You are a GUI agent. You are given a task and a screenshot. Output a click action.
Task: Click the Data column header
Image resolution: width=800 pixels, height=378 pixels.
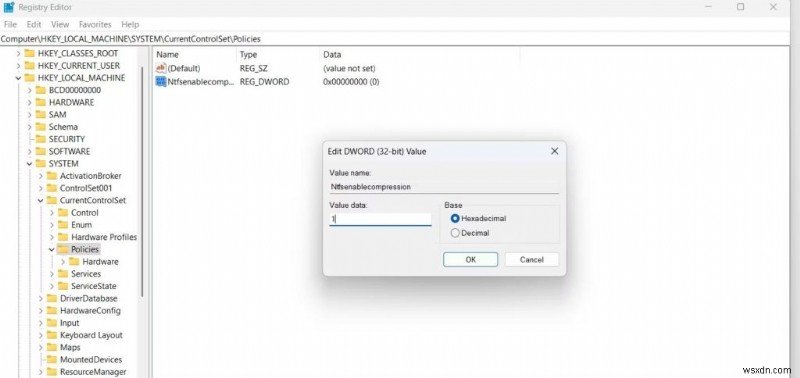[419, 55]
